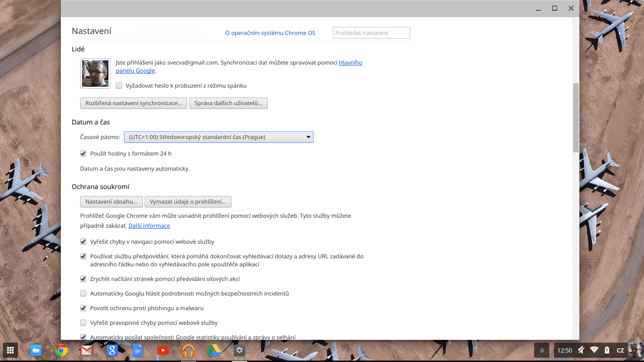
Task: Click the Lidé section heading
Action: pos(78,49)
